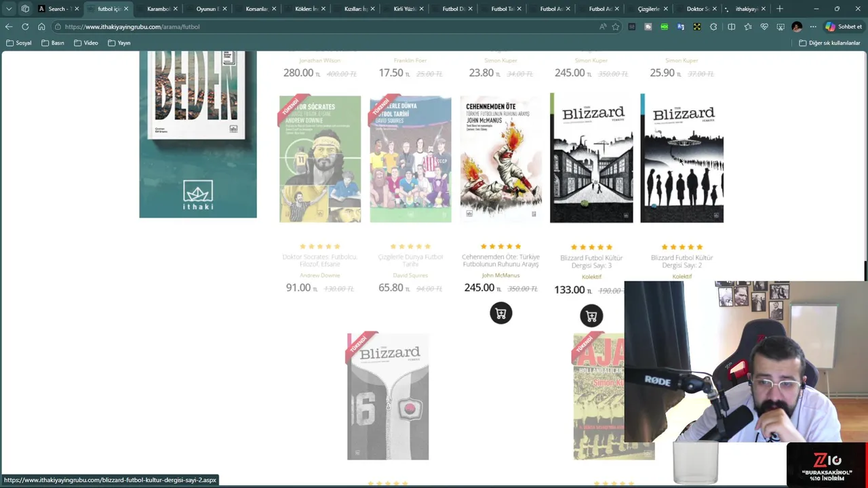Open the browser extensions puzzle icon
This screenshot has width=868, height=488.
tap(713, 26)
